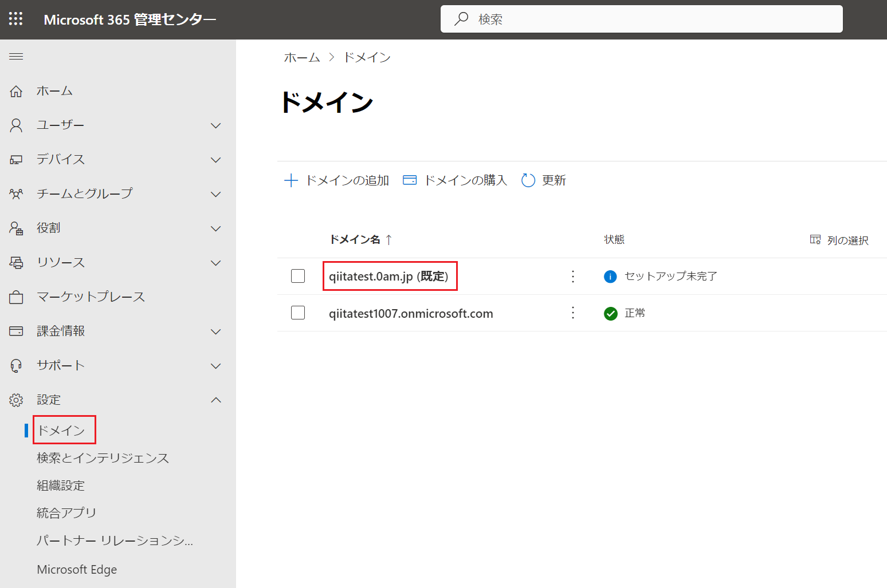Expand the 課金情報 menu chevron
887x588 pixels.
pos(216,332)
